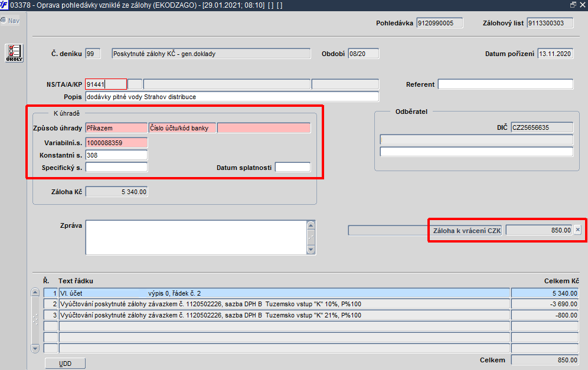Clear Záloha k vrácení with the X button
588x370 pixels.
578,230
